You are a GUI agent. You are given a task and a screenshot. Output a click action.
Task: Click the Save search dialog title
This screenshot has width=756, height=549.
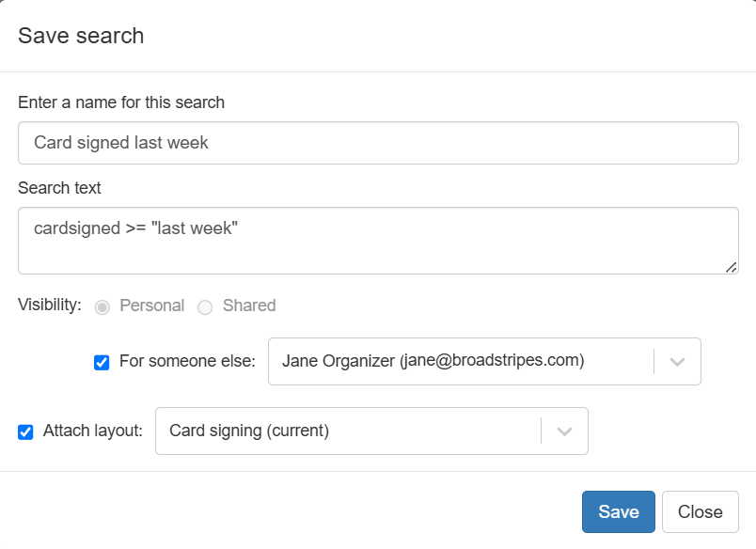pos(81,36)
